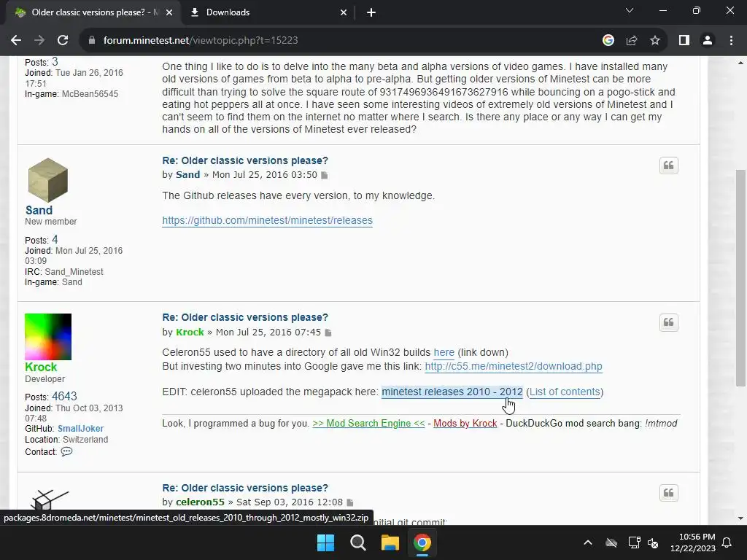The height and width of the screenshot is (560, 747).
Task: Open the 'List of contents' link
Action: (x=565, y=392)
